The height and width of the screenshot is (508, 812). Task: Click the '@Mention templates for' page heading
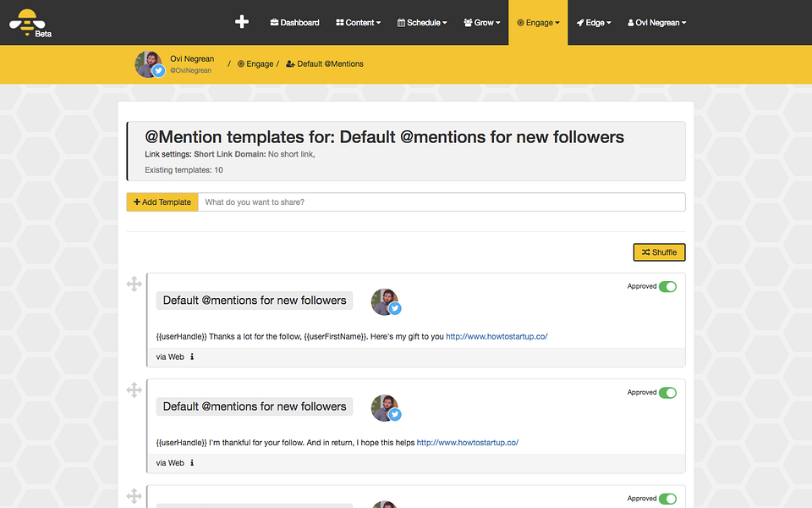[384, 137]
